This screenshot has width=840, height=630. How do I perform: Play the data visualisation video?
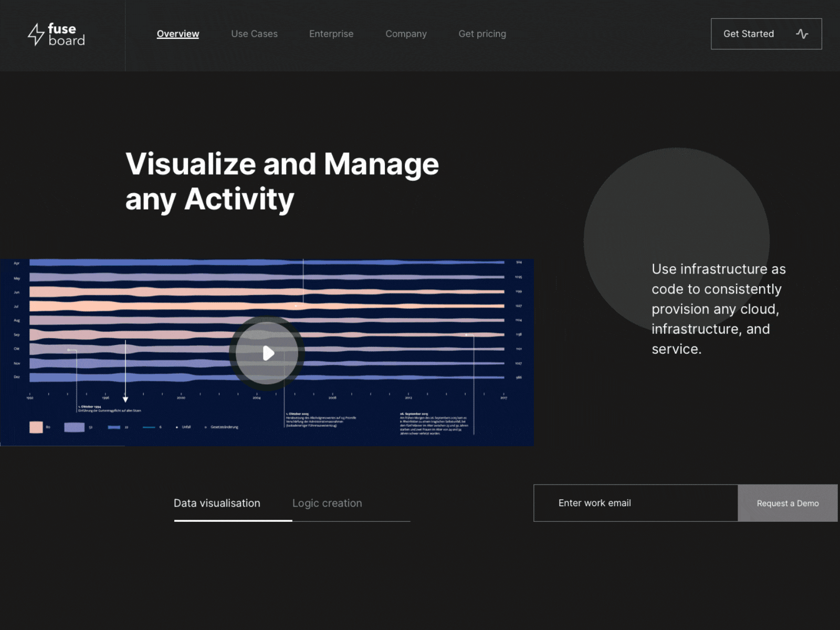click(x=267, y=353)
